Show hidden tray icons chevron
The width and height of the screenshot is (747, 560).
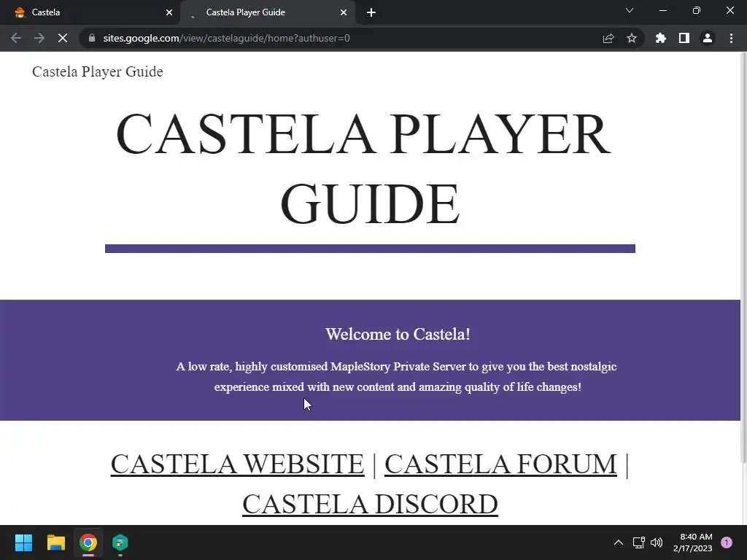point(619,542)
